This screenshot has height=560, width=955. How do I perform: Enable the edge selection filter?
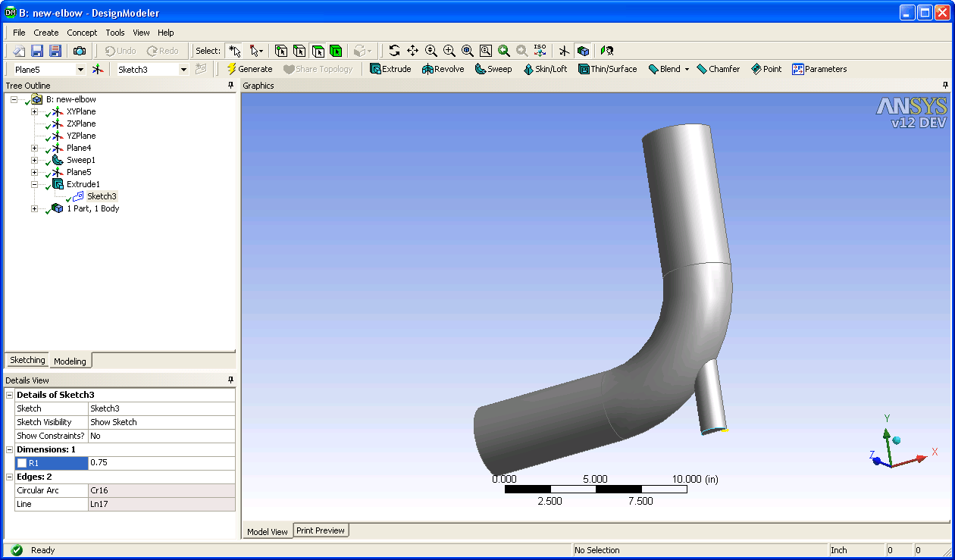point(299,51)
